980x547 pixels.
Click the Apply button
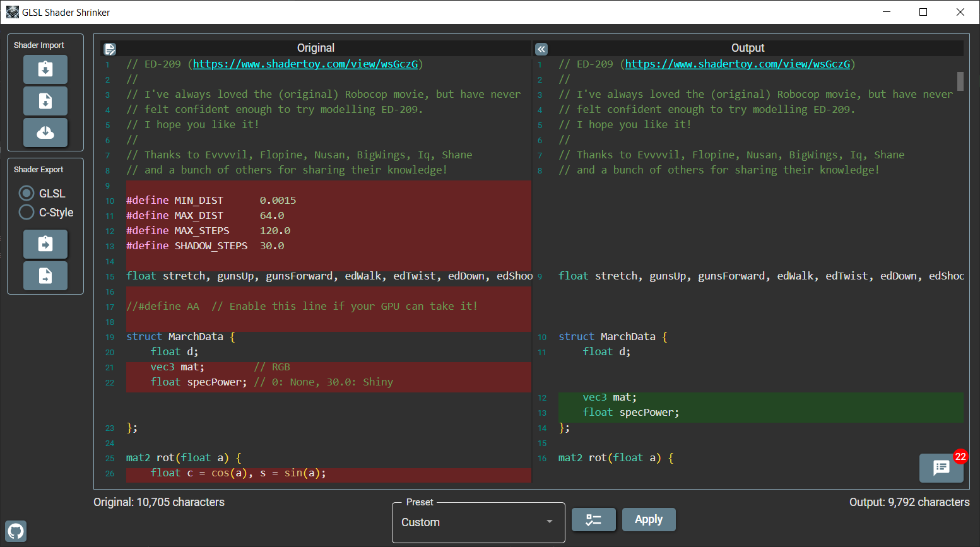(649, 520)
